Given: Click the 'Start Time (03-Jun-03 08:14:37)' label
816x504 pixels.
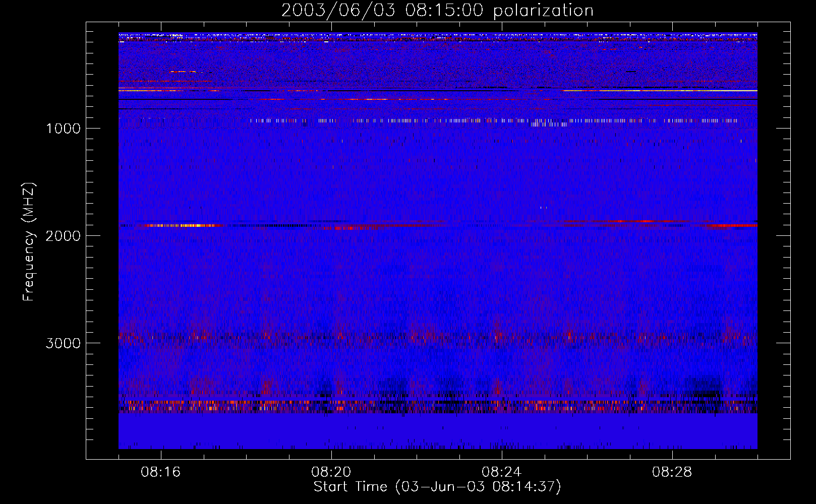Looking at the screenshot, I should click(x=437, y=487).
